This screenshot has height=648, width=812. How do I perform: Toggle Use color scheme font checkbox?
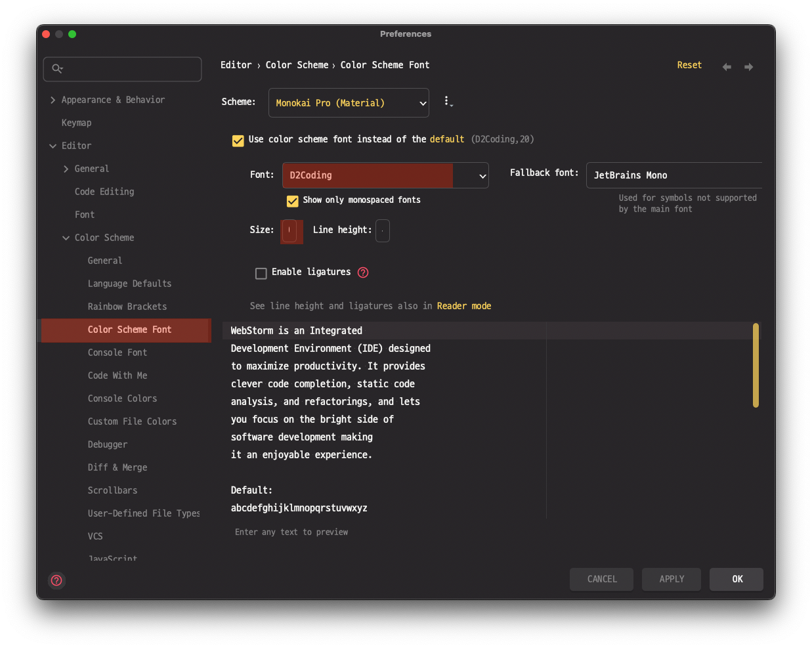pyautogui.click(x=238, y=140)
